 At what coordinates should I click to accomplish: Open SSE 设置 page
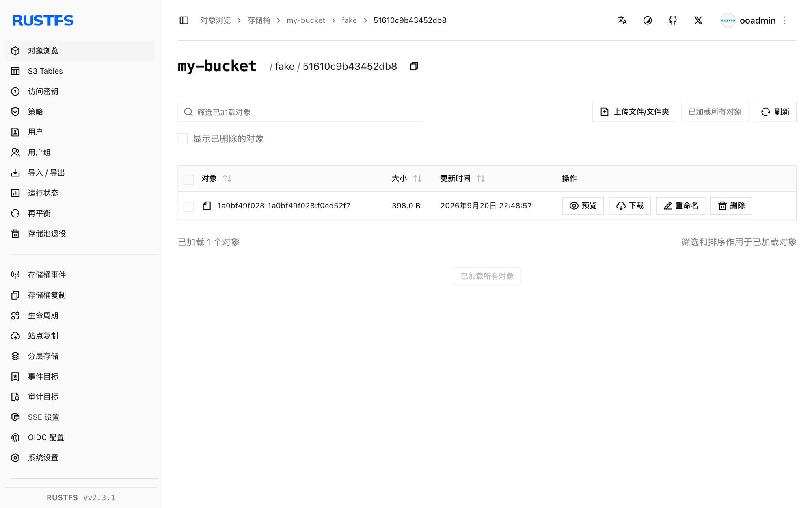point(80,417)
